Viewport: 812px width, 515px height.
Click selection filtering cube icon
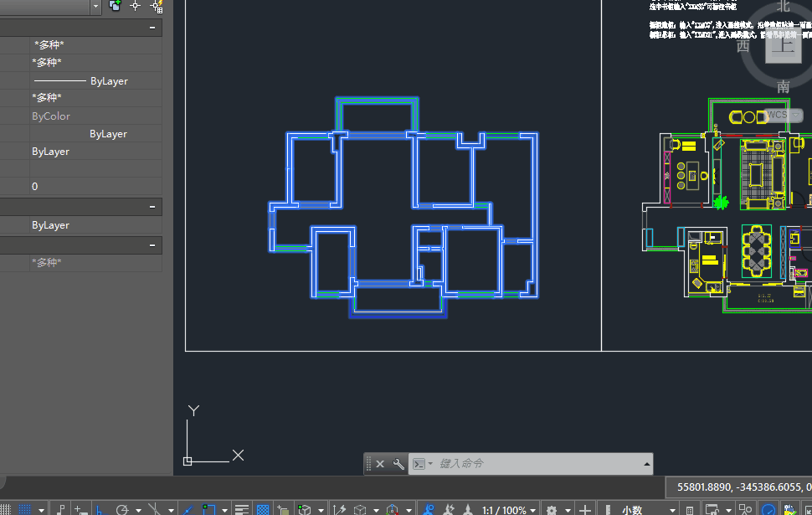[360, 510]
